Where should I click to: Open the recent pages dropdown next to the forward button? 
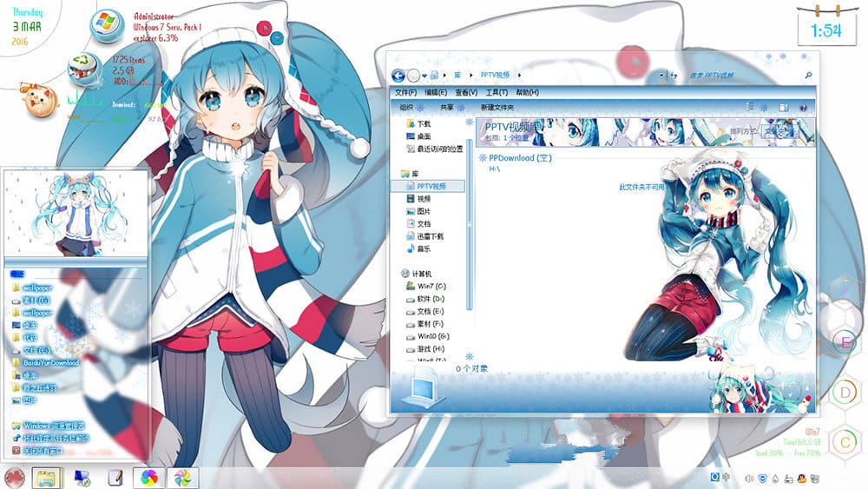(424, 76)
